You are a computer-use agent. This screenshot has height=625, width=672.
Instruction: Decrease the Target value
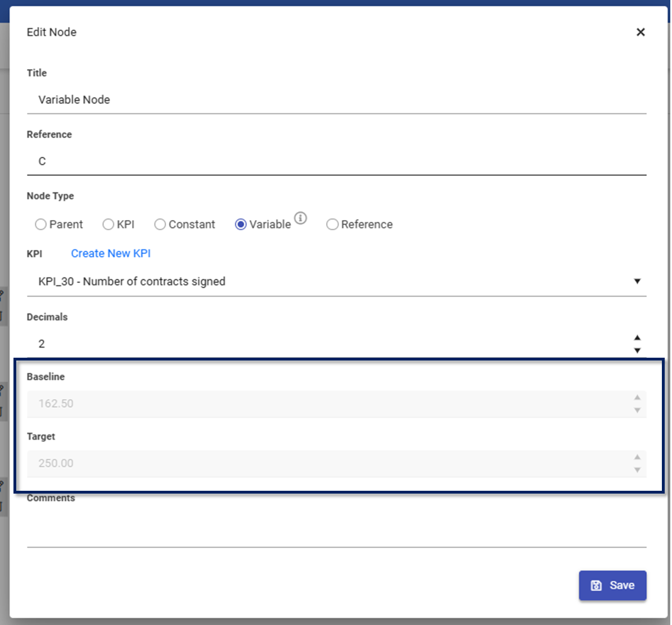click(637, 470)
